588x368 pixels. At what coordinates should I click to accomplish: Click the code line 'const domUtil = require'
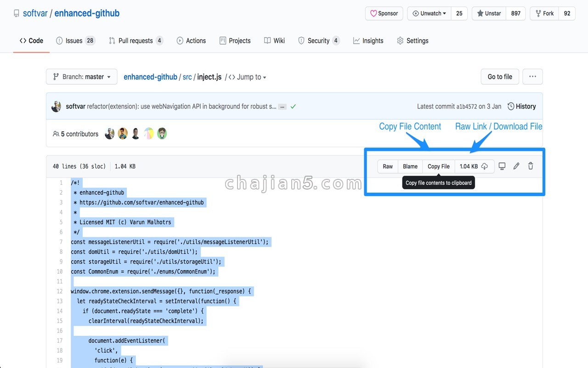tap(134, 252)
